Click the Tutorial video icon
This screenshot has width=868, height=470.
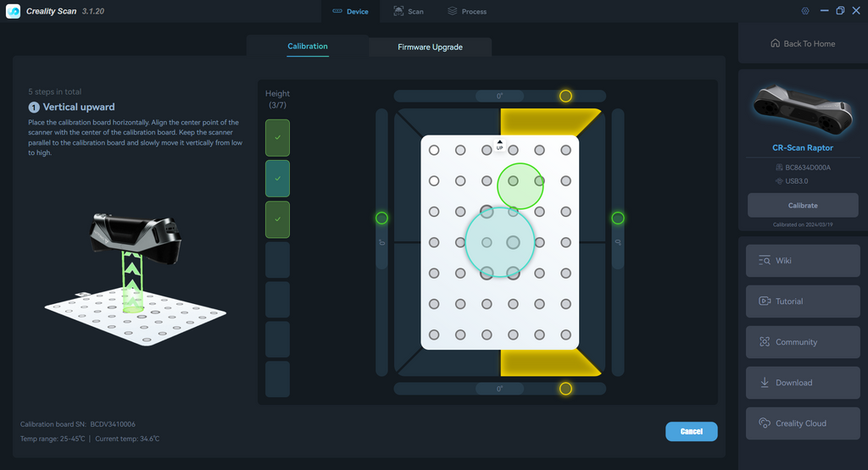tap(765, 301)
